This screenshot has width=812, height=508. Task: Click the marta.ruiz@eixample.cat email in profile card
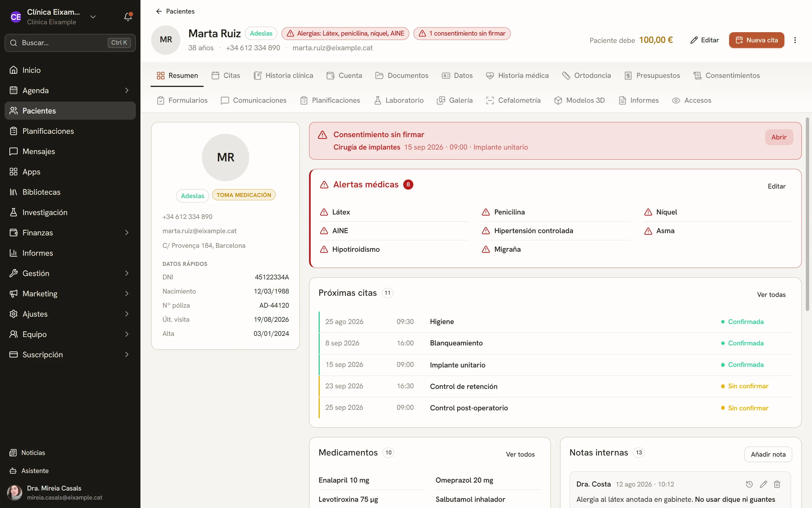point(199,231)
